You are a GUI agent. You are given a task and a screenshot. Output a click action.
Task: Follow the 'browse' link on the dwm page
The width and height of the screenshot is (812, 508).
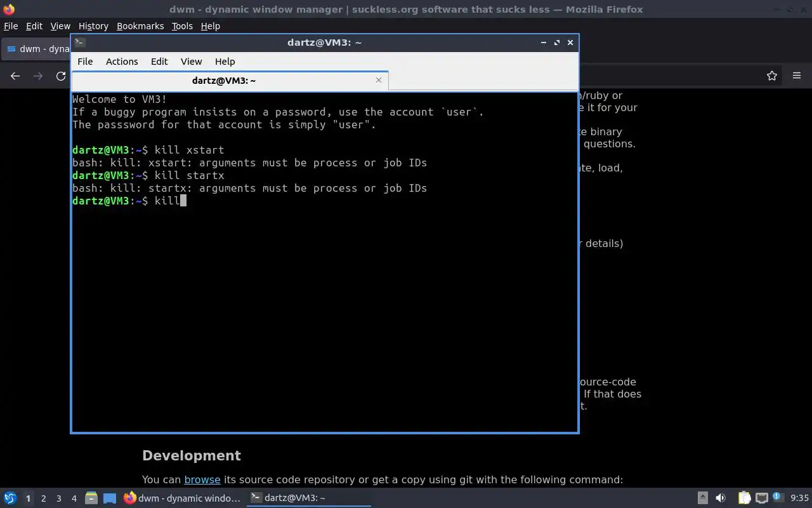(202, 479)
